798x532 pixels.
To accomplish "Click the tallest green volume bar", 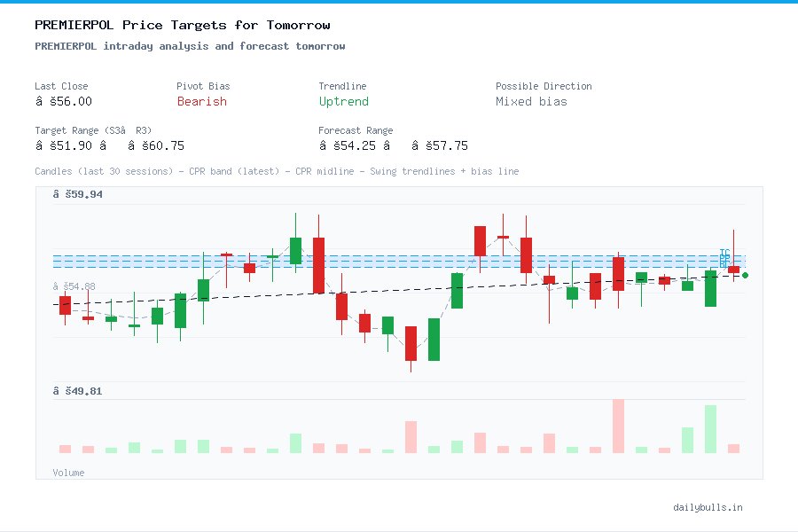I will click(710, 429).
